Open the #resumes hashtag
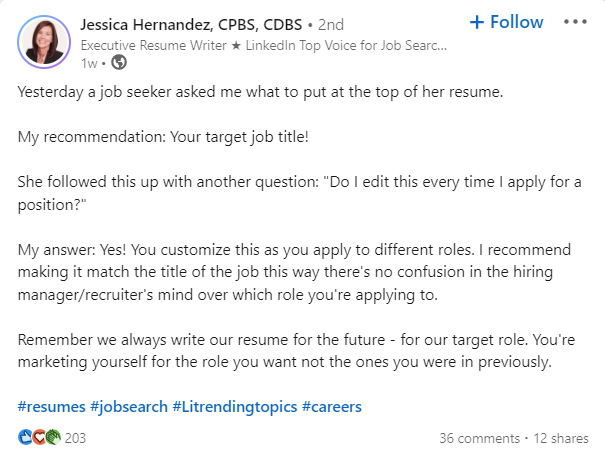Image resolution: width=605 pixels, height=454 pixels. point(50,406)
